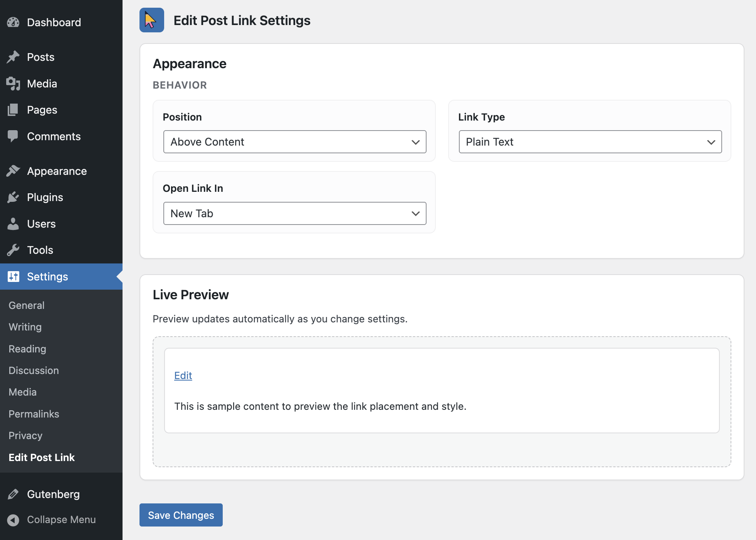
Task: Click the Comments speech bubble icon
Action: pyautogui.click(x=13, y=136)
